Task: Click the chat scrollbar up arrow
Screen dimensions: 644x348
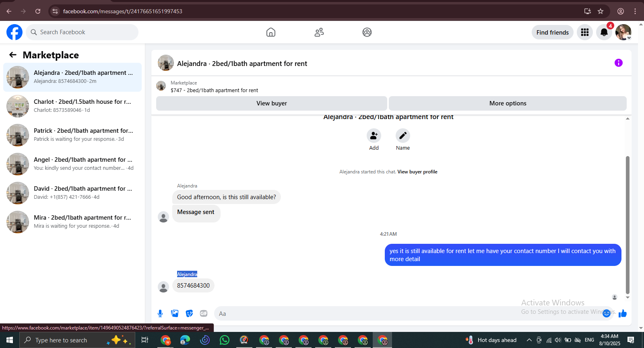Action: 627,119
